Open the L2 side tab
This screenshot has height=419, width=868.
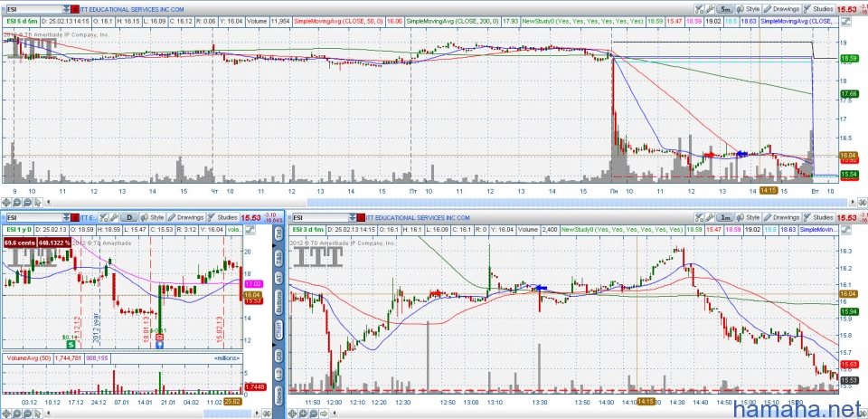(279, 374)
